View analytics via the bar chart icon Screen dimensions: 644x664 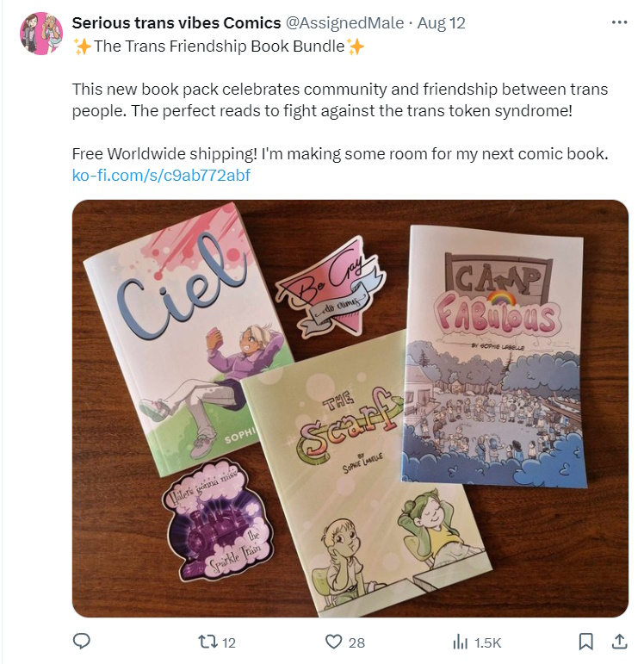point(461,642)
